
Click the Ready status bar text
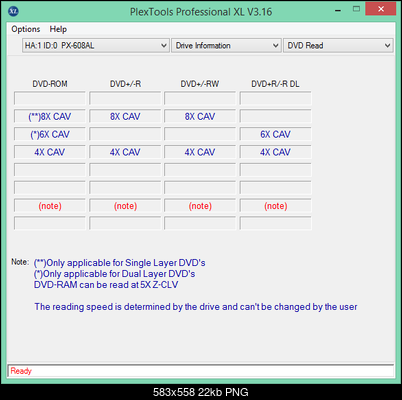pos(21,371)
